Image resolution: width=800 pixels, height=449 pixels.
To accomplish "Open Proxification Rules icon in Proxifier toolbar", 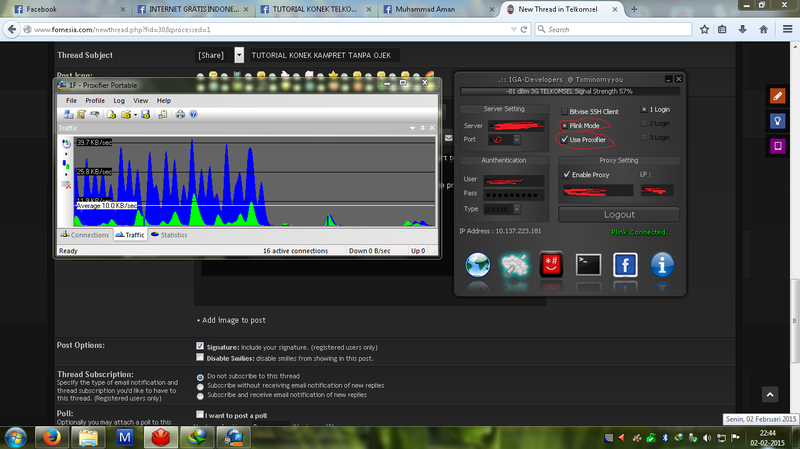I will 81,114.
